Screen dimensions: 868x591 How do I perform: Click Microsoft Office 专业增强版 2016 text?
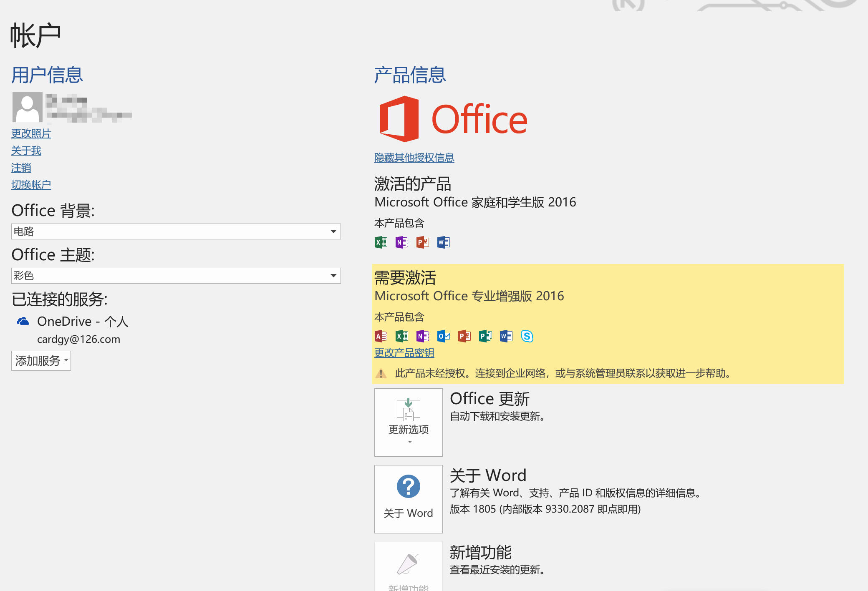(469, 296)
